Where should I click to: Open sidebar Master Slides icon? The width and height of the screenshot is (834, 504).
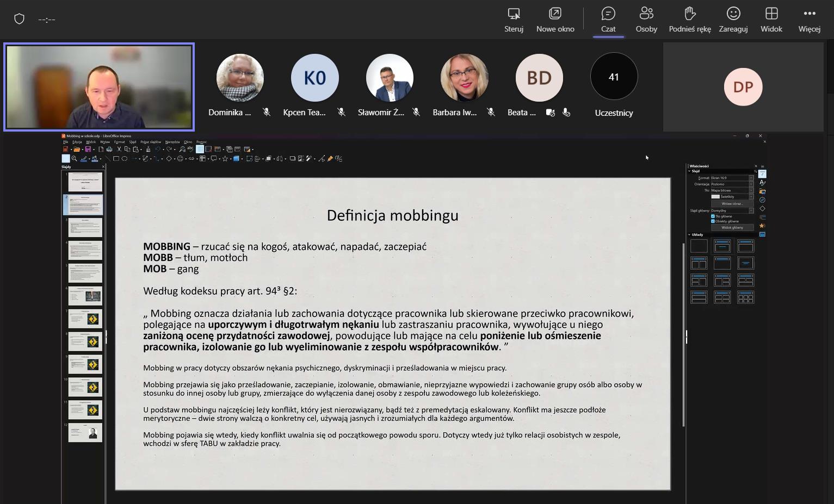click(762, 234)
